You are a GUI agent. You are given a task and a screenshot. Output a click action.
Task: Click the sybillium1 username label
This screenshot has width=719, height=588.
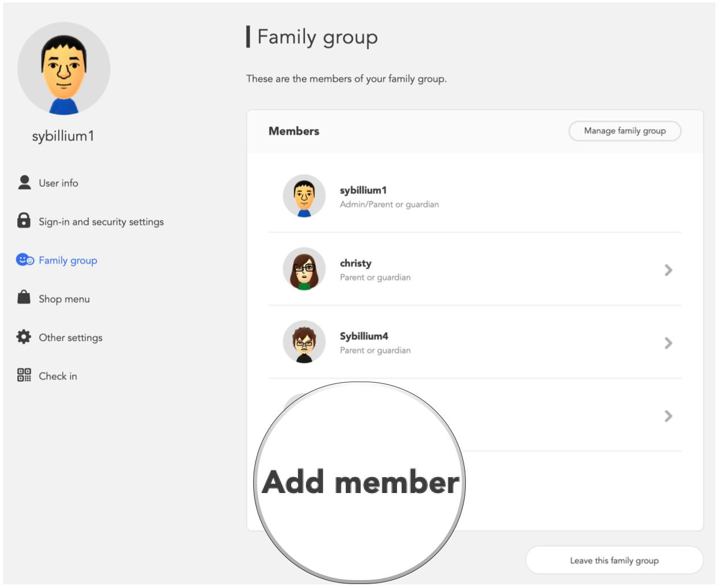(64, 136)
